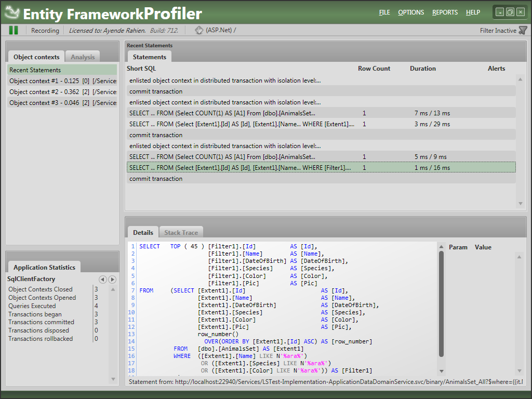Sort by the Short SQL column header
The image size is (532, 399).
(x=141, y=68)
